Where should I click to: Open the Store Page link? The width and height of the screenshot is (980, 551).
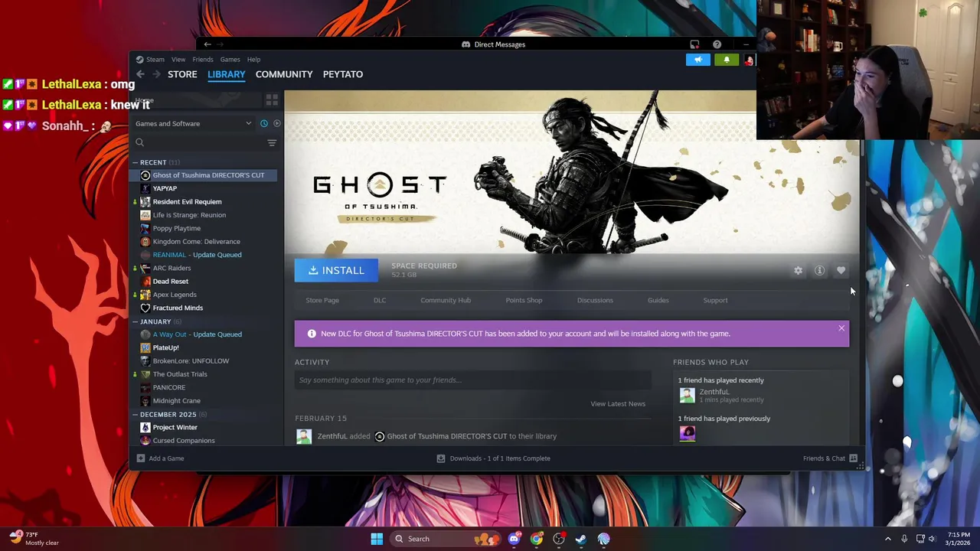point(322,300)
